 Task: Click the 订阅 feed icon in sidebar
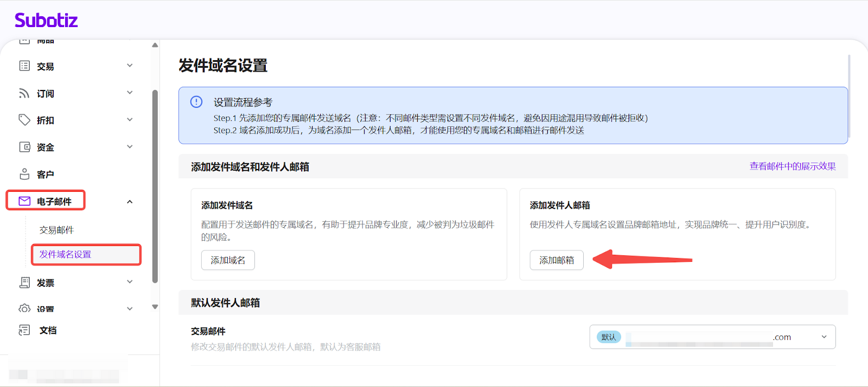click(24, 93)
